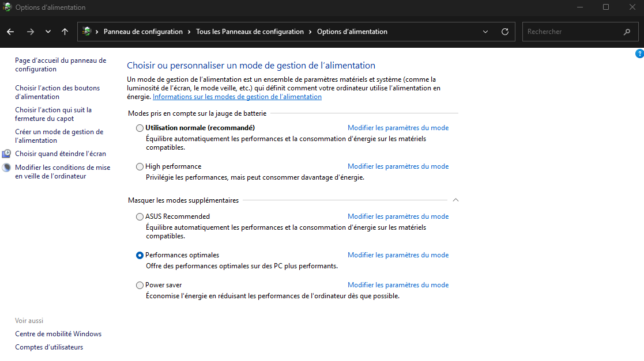Modify settings for ASUS Recommended mode
This screenshot has width=644, height=361.
[x=398, y=216]
